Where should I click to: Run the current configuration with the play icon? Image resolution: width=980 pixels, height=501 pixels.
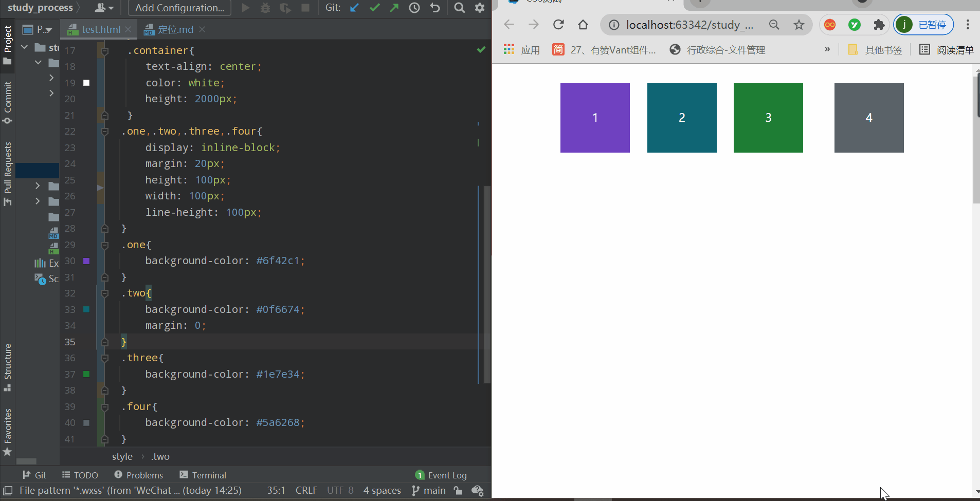[246, 8]
